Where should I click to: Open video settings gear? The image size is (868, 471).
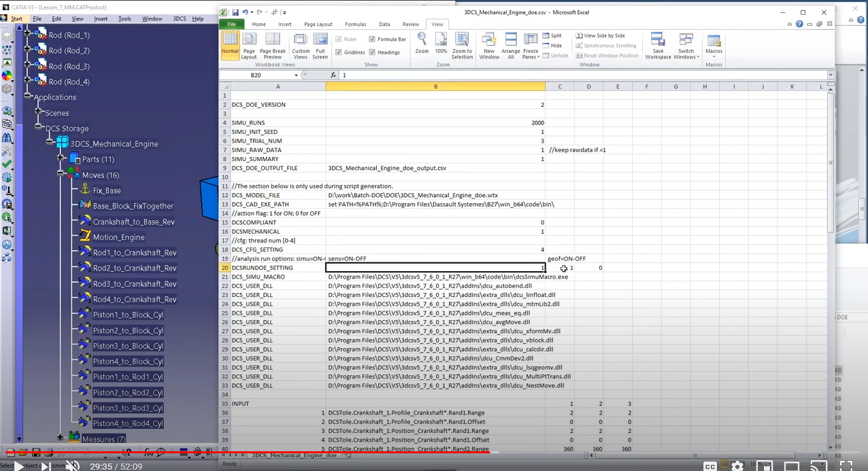click(737, 466)
